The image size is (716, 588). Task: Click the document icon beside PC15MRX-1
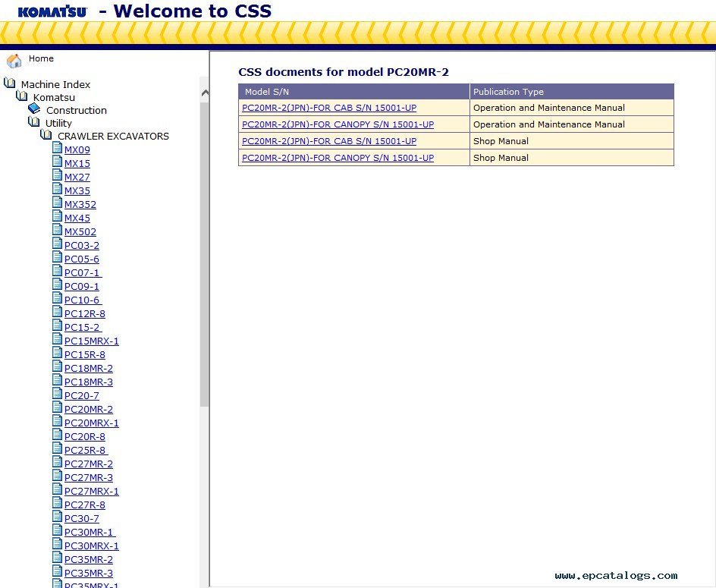57,339
